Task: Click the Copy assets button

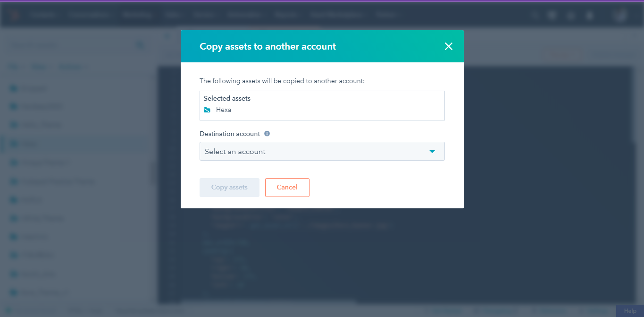Action: point(229,188)
